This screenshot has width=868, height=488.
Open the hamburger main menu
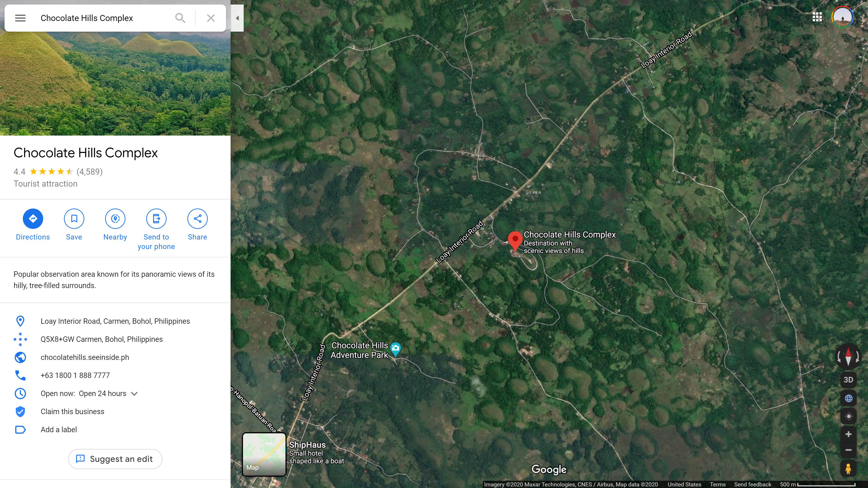[x=20, y=18]
